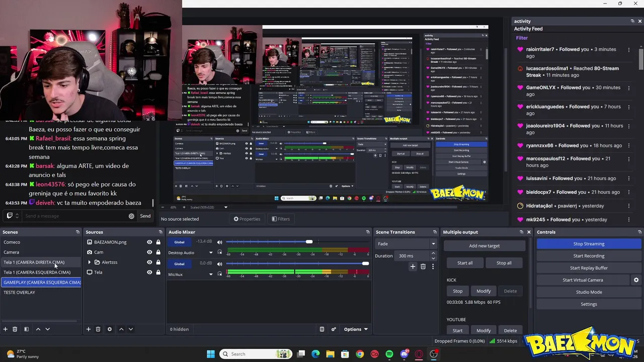The image size is (644, 362).
Task: Open transition properties three-dot menu
Action: (433, 266)
